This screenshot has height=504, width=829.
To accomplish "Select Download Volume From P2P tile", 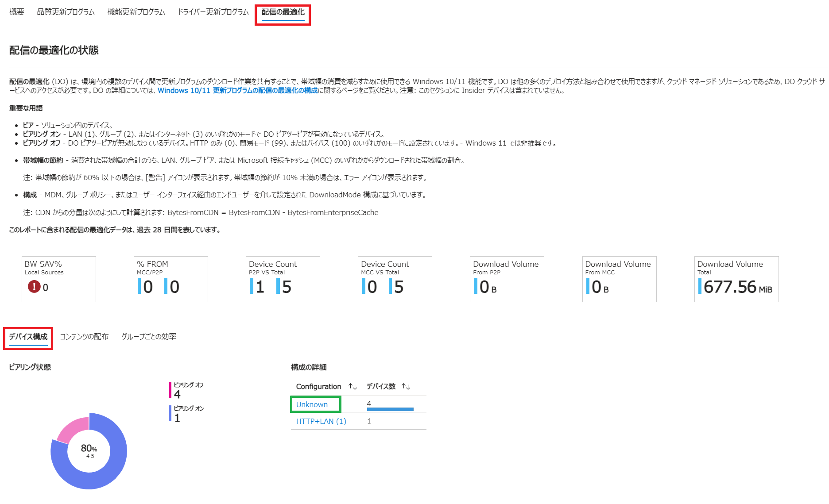I will (507, 279).
